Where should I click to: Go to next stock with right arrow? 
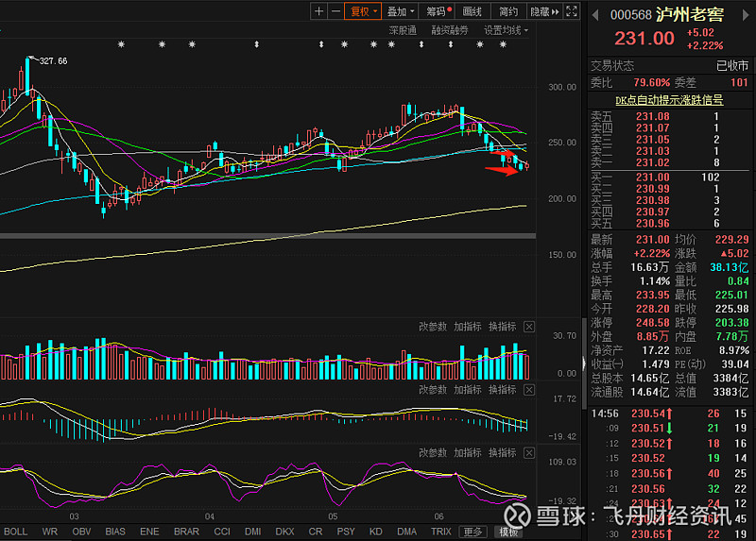coord(746,15)
